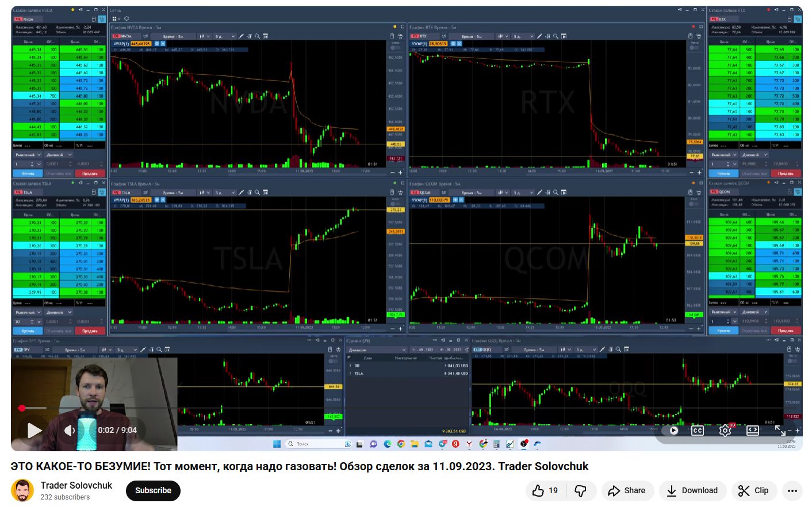Viewport: 812px width, 507px height.
Task: Open the Рыночный order type dropdown for TSLA
Action: pyautogui.click(x=28, y=312)
